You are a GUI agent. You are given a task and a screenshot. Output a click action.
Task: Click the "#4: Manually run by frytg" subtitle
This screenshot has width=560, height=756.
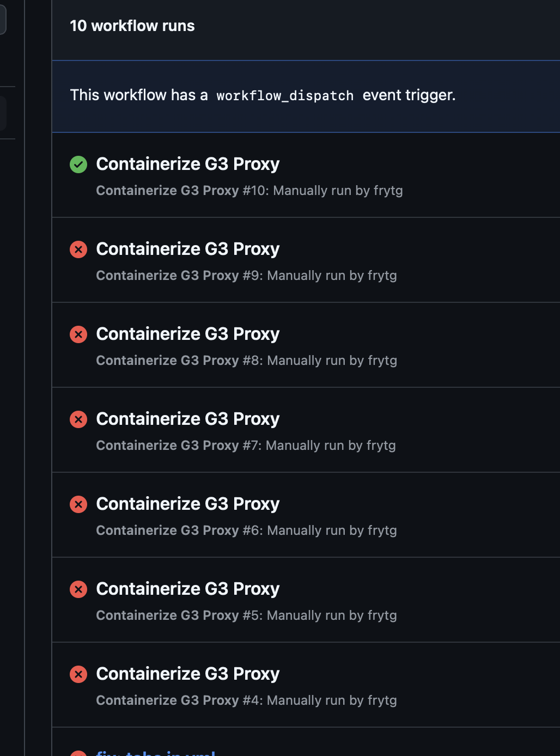point(320,700)
